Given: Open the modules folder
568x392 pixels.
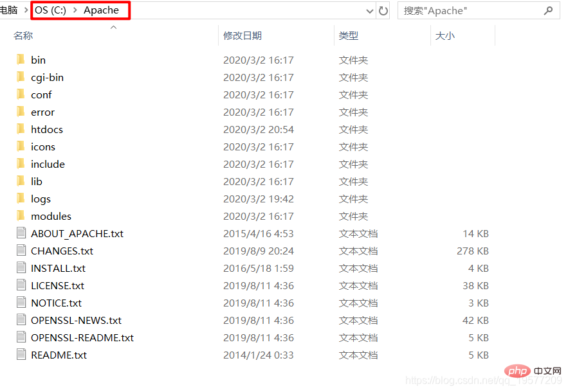Looking at the screenshot, I should 51,216.
